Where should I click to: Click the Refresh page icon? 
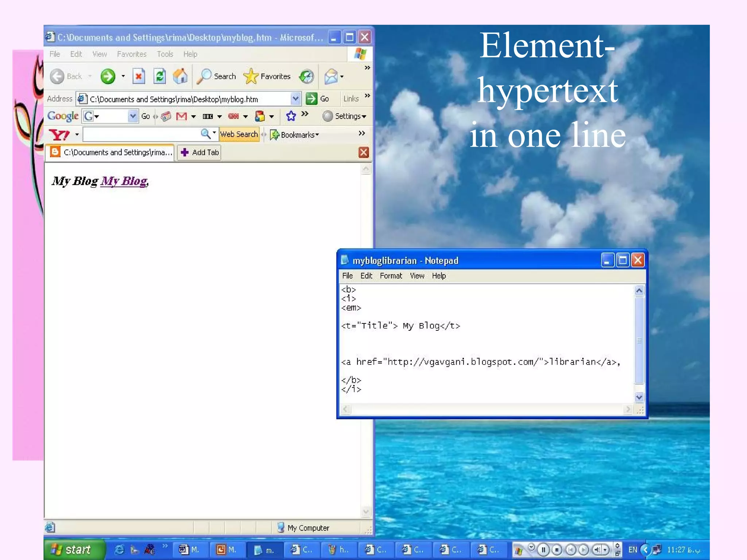[x=159, y=76]
